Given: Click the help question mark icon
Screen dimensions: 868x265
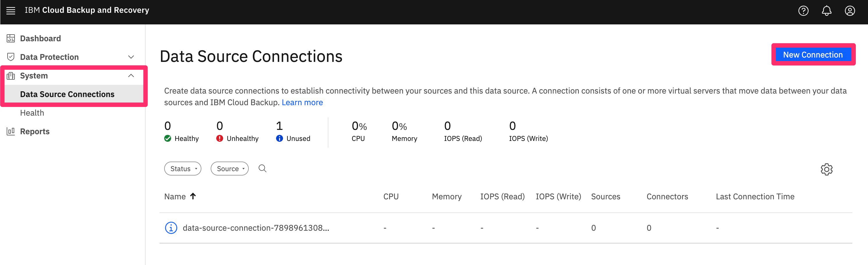Looking at the screenshot, I should pyautogui.click(x=803, y=11).
